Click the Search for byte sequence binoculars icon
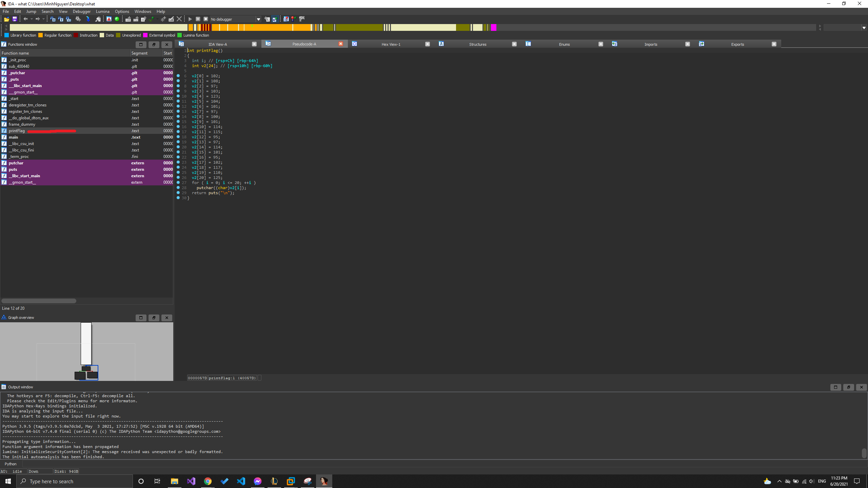 68,19
